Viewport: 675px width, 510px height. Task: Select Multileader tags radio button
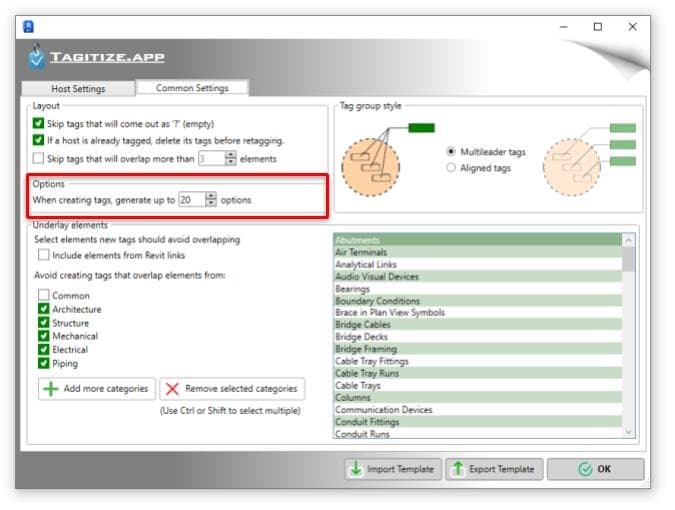pyautogui.click(x=451, y=151)
